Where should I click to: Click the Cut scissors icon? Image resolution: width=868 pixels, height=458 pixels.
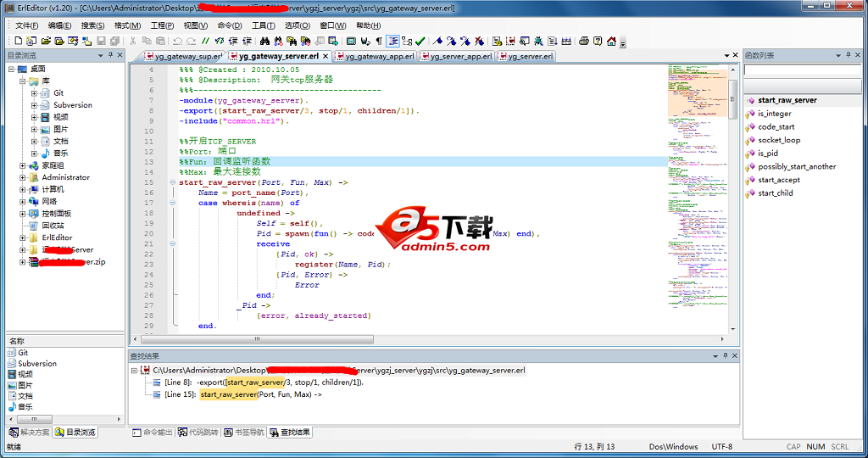tap(133, 41)
